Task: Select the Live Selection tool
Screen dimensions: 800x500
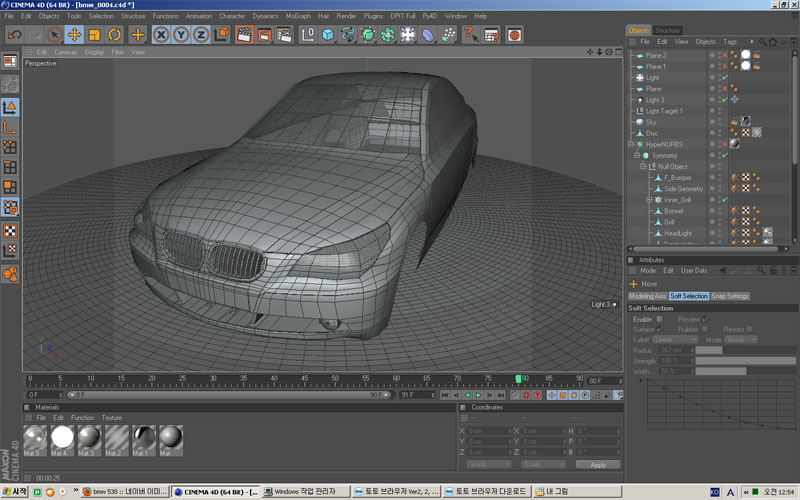Action: [54, 35]
